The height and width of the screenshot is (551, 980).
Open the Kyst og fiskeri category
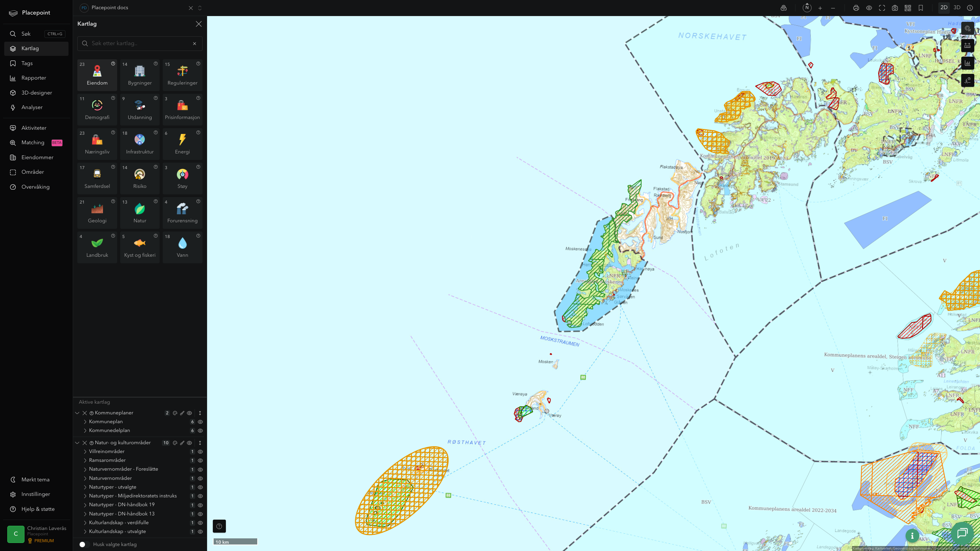[x=140, y=247]
